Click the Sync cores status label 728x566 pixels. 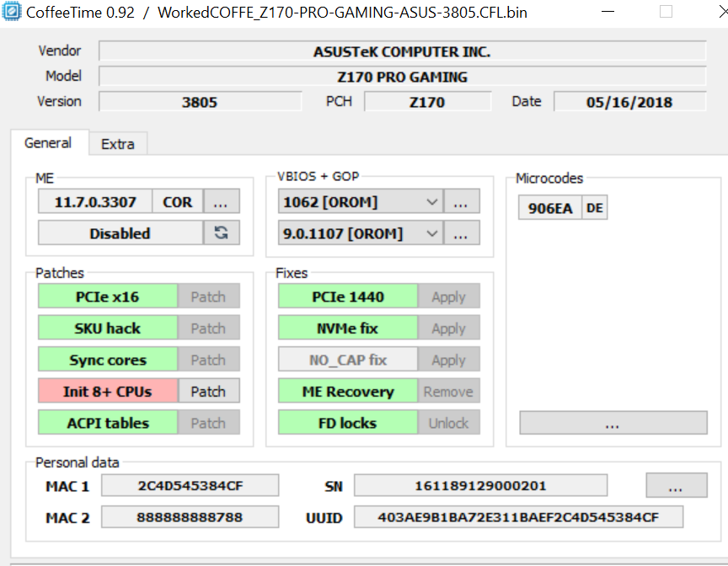click(108, 359)
